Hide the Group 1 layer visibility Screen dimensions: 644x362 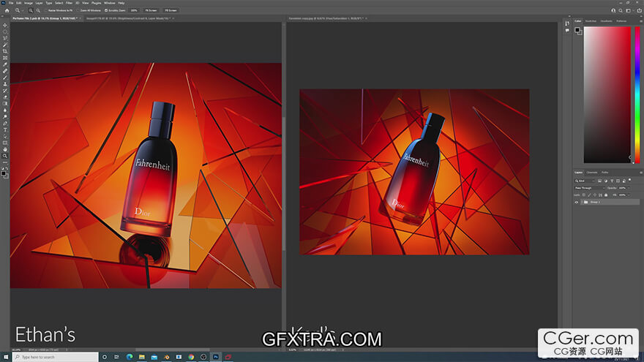point(577,202)
